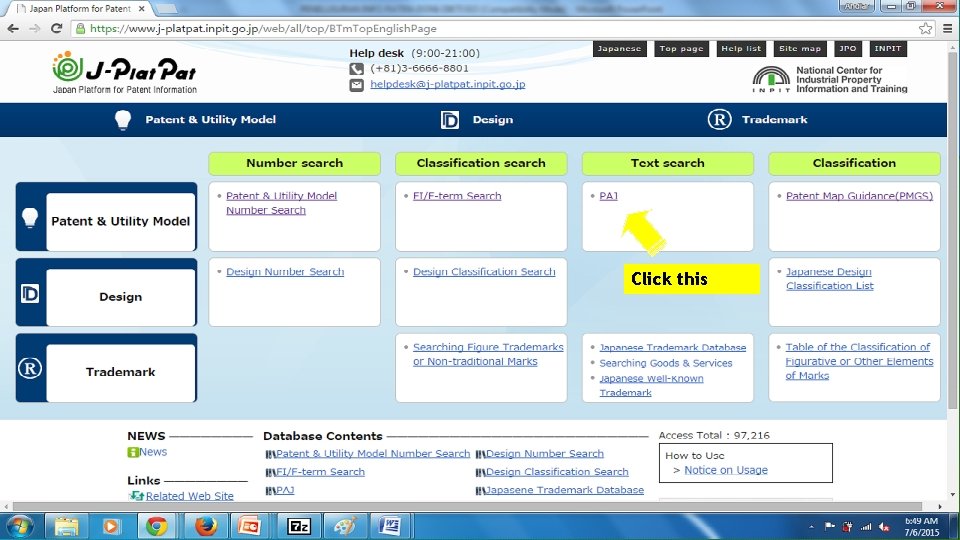This screenshot has width=960, height=540.
Task: Click the browser forward arrow
Action: tap(35, 29)
